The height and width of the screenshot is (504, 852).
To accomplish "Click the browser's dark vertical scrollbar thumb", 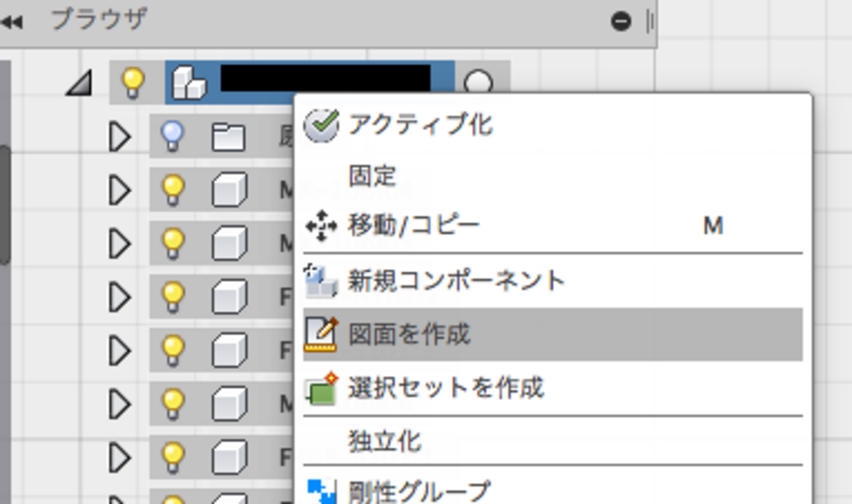I will (5, 204).
